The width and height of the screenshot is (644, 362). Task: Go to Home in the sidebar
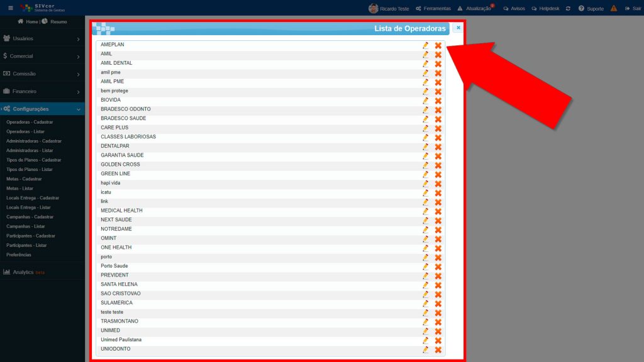[28, 22]
